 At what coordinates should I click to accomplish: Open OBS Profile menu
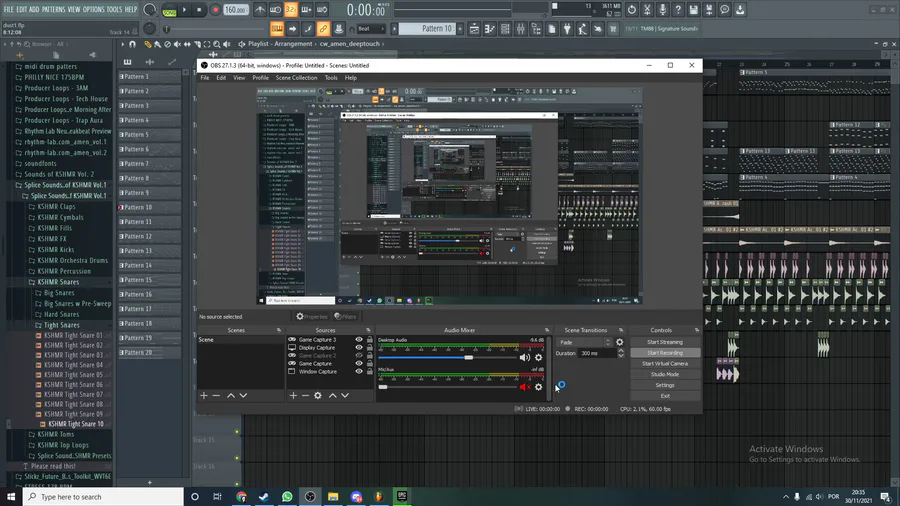pos(261,78)
